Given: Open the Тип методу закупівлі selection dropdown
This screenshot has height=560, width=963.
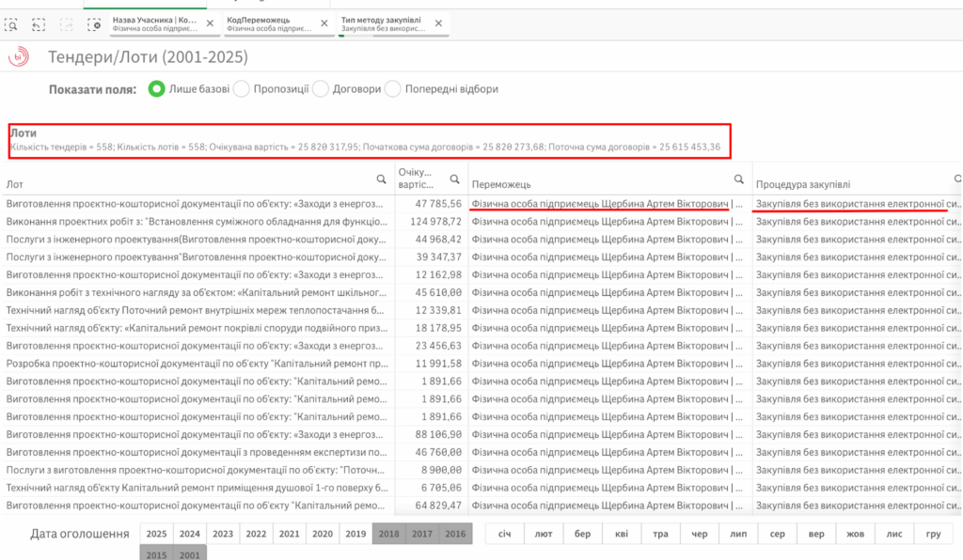Looking at the screenshot, I should (385, 23).
